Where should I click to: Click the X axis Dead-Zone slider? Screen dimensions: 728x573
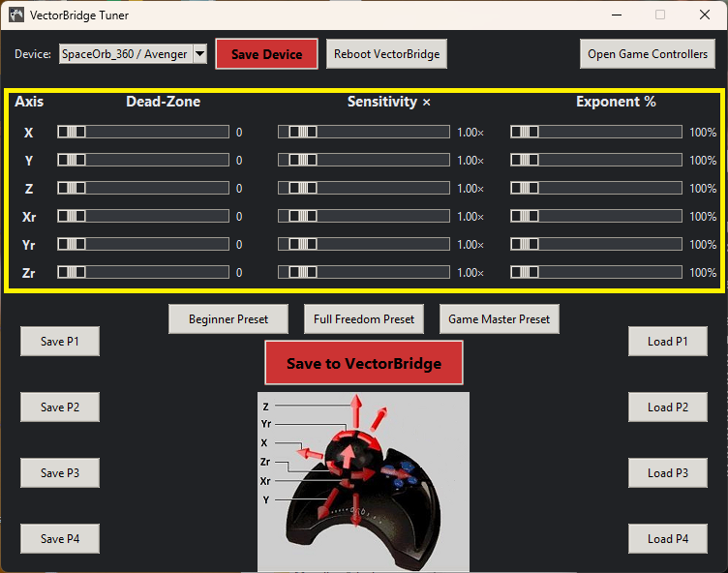click(143, 132)
